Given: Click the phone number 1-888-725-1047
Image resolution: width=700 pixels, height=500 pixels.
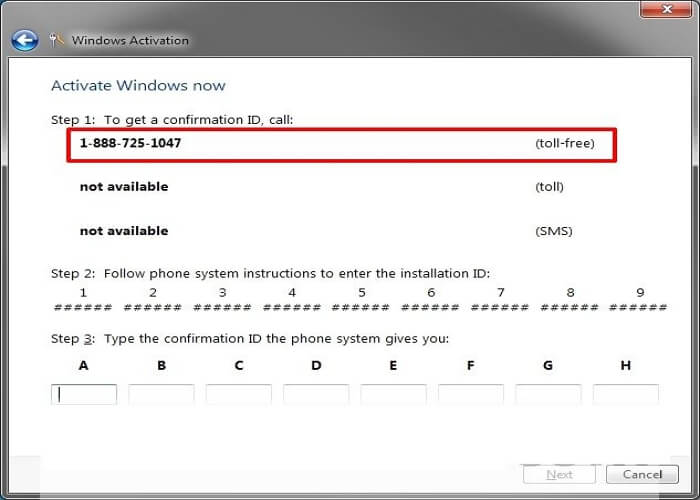Looking at the screenshot, I should tap(130, 143).
